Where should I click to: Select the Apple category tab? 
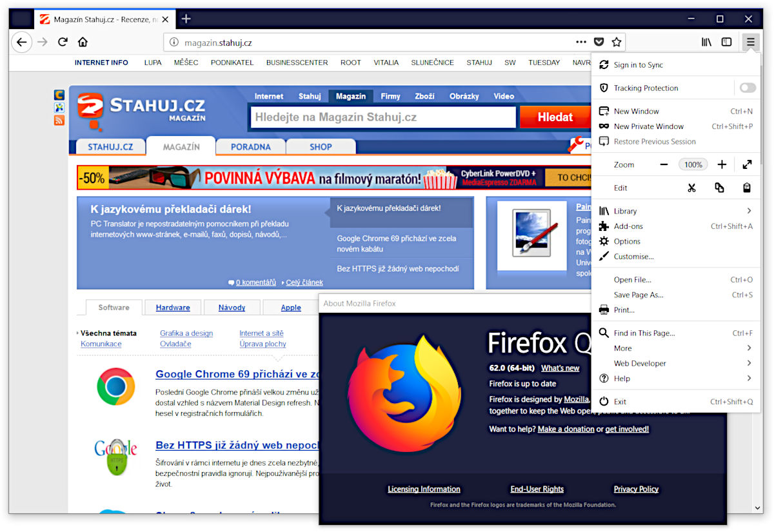[x=291, y=308]
